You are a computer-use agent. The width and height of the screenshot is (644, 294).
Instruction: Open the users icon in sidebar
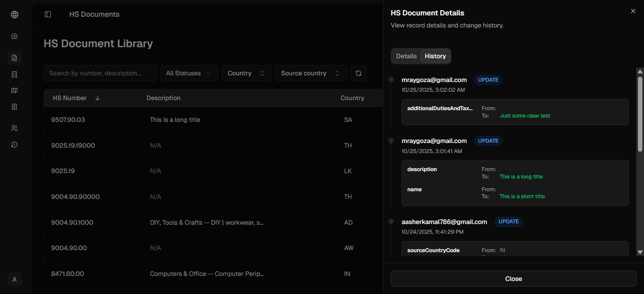pyautogui.click(x=14, y=128)
